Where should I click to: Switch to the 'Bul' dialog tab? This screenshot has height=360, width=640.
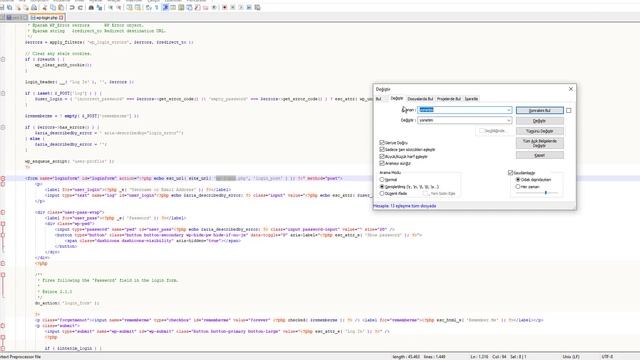(x=378, y=99)
